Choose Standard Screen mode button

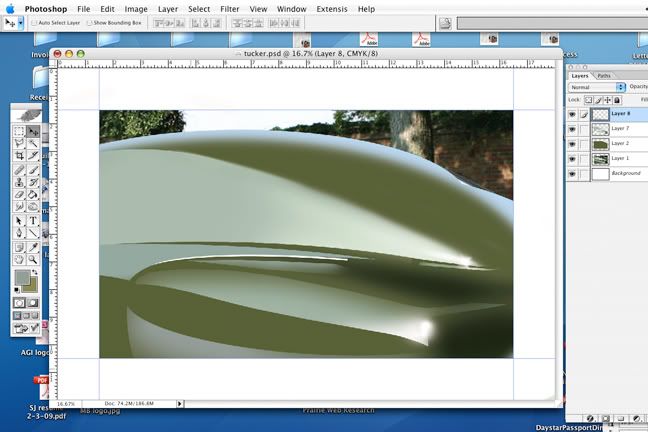(17, 316)
